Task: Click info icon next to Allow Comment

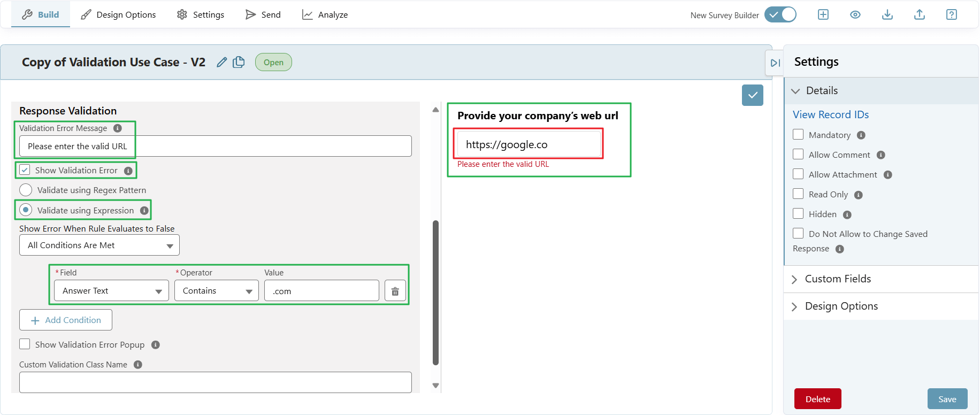Action: [881, 155]
